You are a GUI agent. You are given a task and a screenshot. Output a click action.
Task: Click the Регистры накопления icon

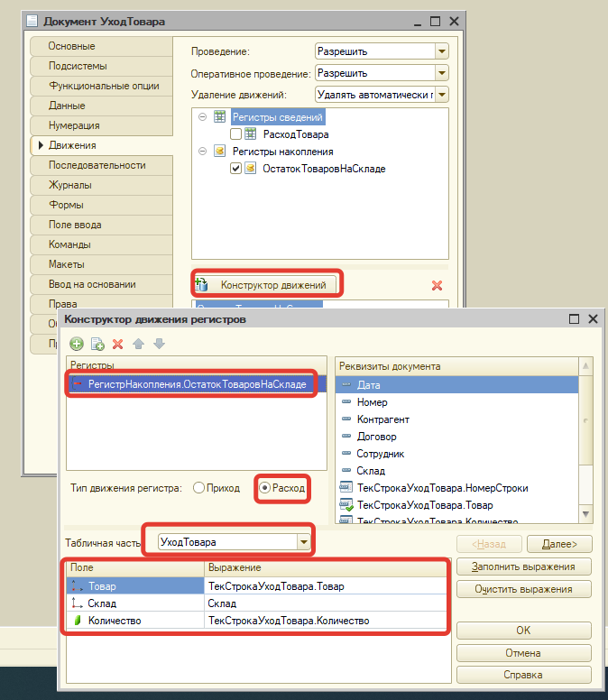219,152
